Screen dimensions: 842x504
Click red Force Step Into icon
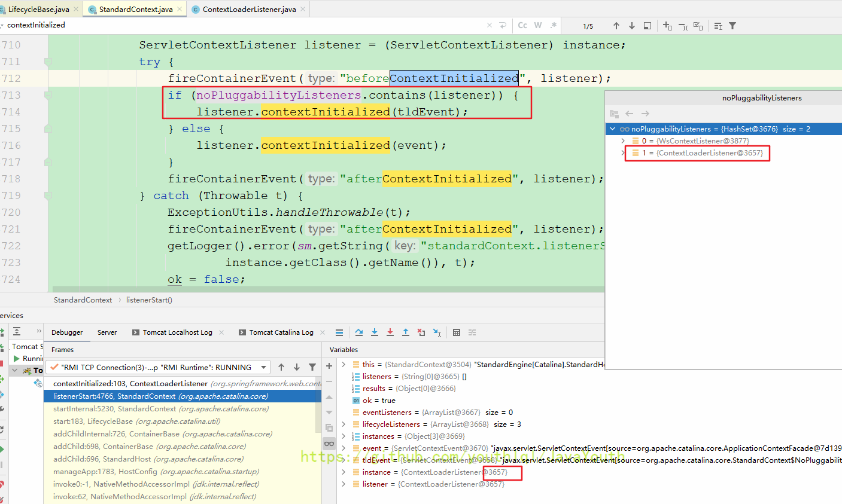click(x=390, y=332)
